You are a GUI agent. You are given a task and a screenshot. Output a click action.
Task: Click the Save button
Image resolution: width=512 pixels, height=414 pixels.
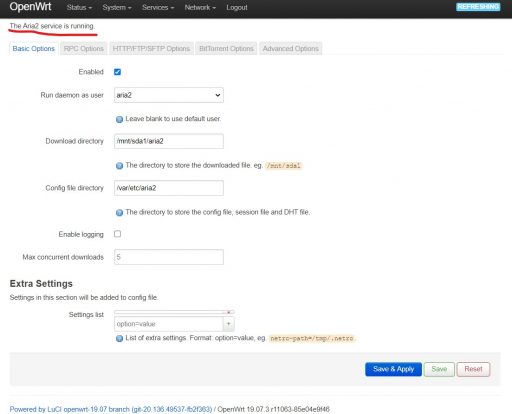click(439, 369)
